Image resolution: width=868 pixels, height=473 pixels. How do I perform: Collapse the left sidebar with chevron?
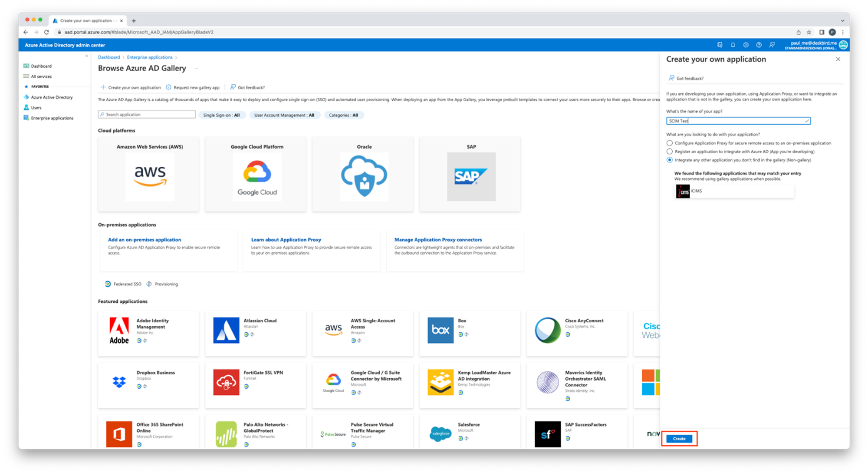(86, 56)
